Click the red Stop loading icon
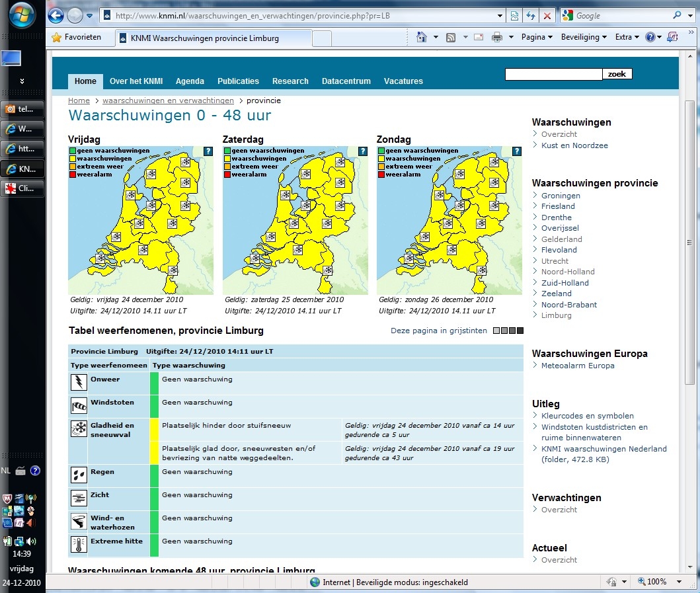 [x=547, y=16]
